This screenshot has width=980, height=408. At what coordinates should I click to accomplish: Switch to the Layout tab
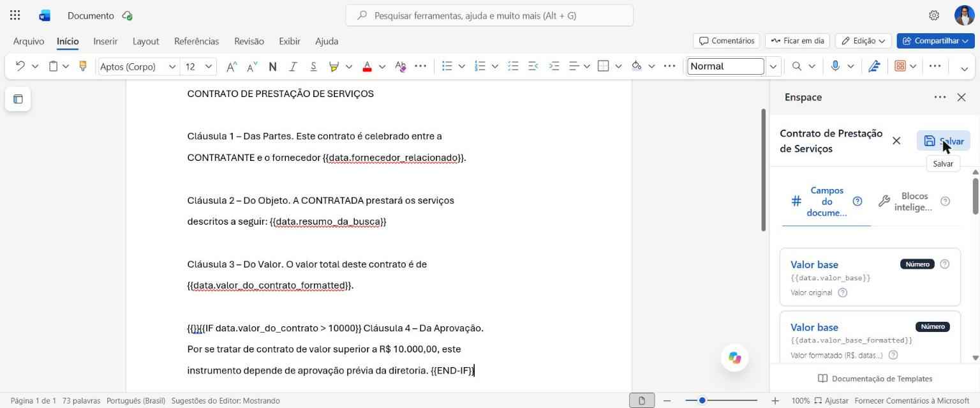145,41
